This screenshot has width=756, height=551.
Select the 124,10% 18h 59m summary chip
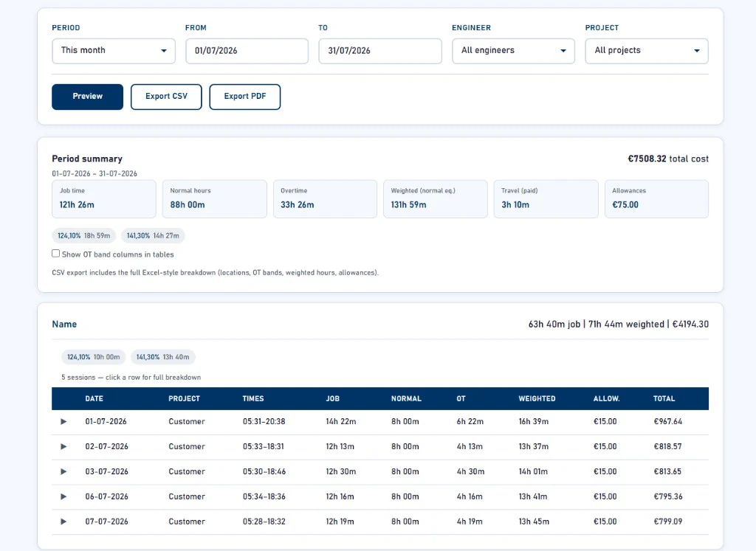(84, 235)
